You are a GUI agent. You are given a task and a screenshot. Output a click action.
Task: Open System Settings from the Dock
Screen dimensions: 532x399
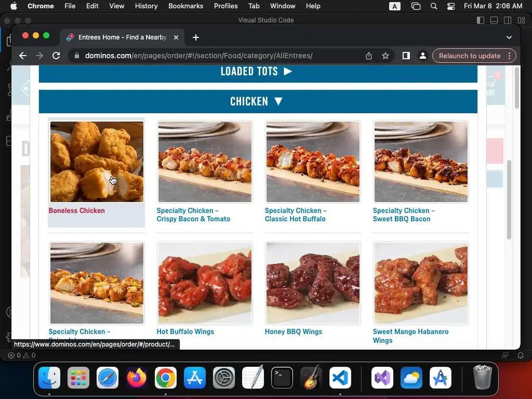[224, 378]
